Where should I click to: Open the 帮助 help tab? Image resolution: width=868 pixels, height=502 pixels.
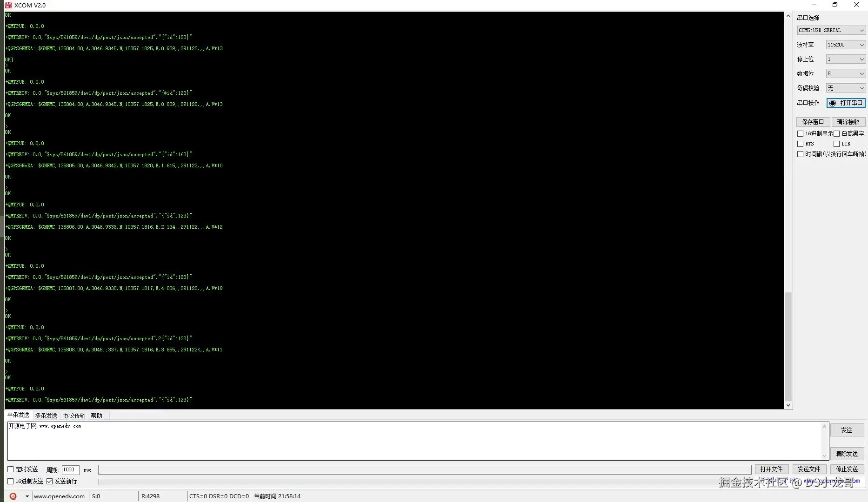[96, 416]
